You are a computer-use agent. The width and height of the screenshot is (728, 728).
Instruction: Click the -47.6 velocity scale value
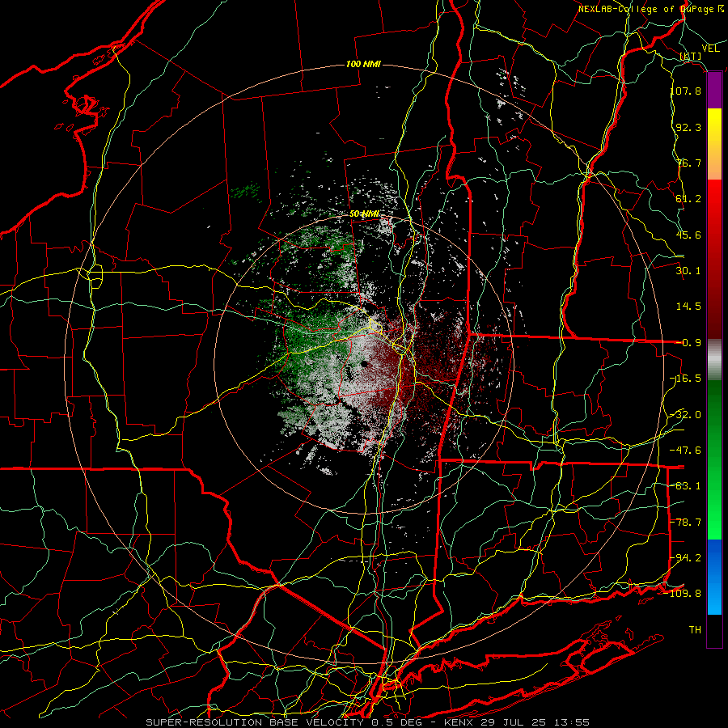pos(686,451)
